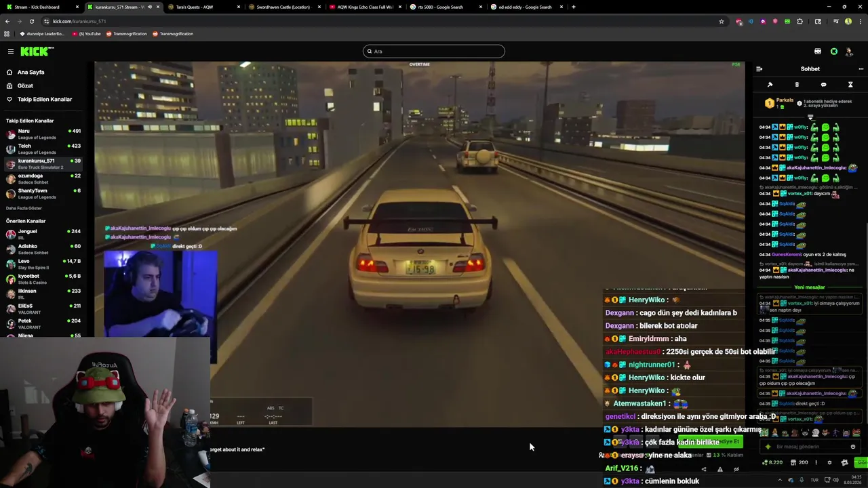Click the green Kick coin icon in the header

pos(833,52)
